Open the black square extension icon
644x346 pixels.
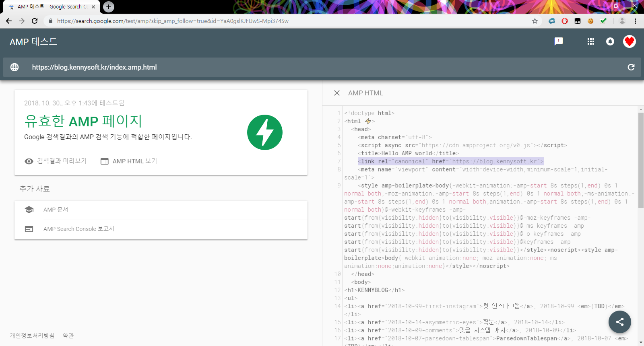pyautogui.click(x=578, y=21)
